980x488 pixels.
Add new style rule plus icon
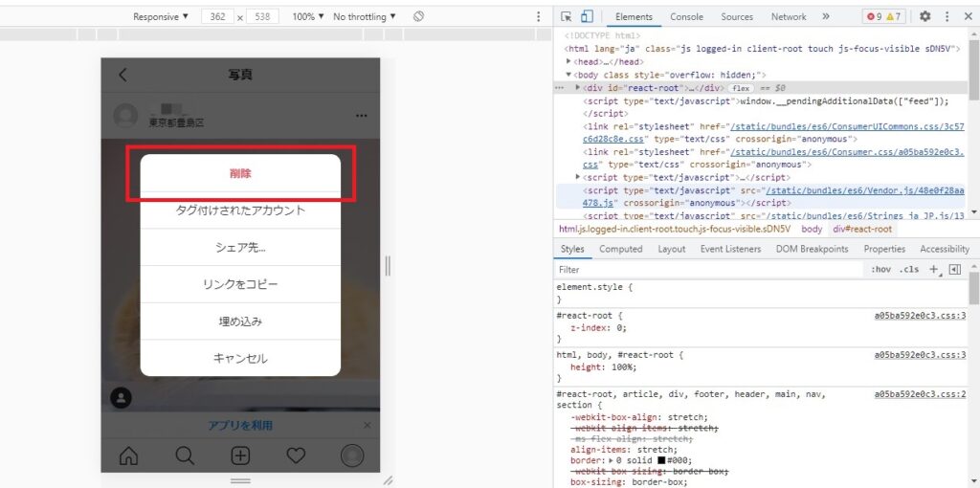(x=935, y=270)
